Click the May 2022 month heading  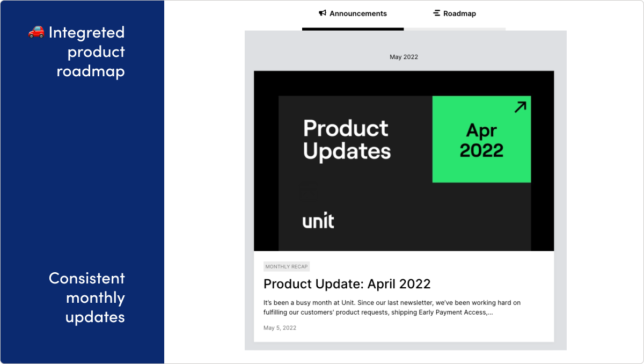[x=404, y=57]
